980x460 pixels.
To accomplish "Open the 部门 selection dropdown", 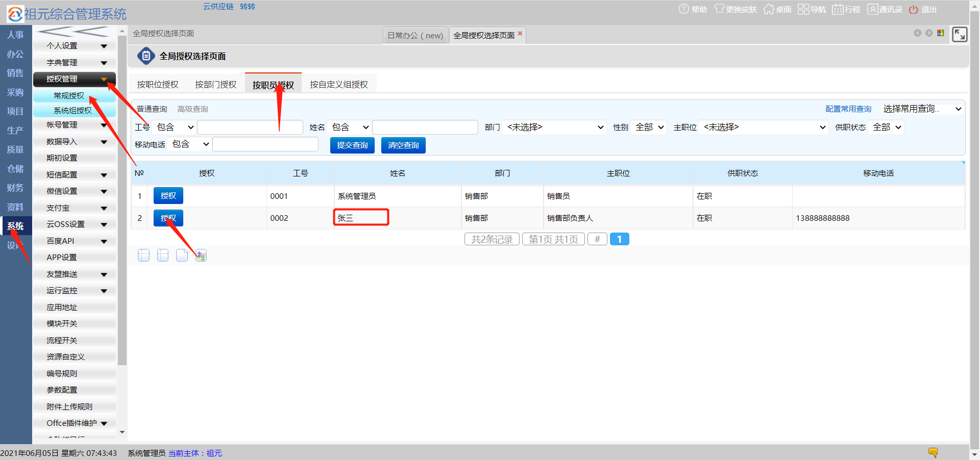I will [555, 127].
